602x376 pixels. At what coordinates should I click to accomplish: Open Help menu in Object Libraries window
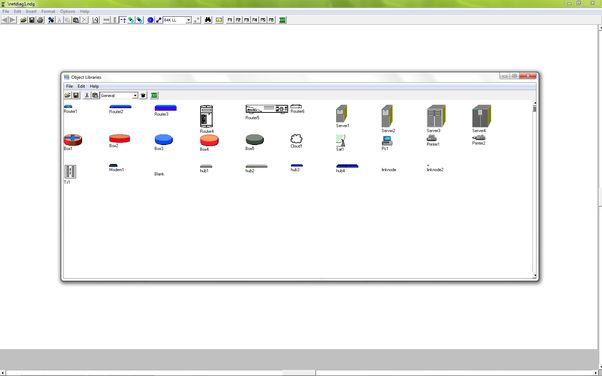pos(94,86)
